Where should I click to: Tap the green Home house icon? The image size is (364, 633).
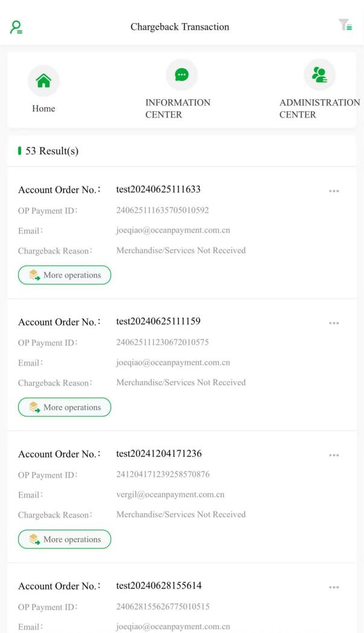tap(44, 80)
